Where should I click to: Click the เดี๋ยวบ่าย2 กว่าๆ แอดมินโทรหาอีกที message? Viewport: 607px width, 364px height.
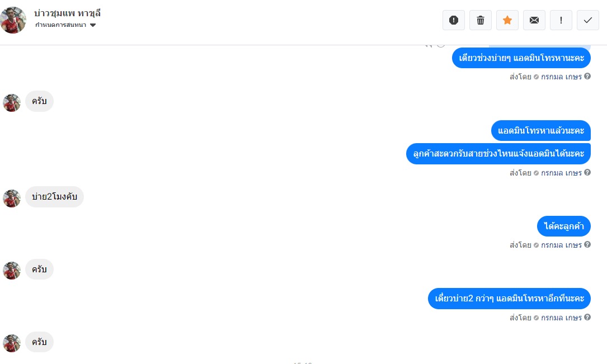[509, 299]
